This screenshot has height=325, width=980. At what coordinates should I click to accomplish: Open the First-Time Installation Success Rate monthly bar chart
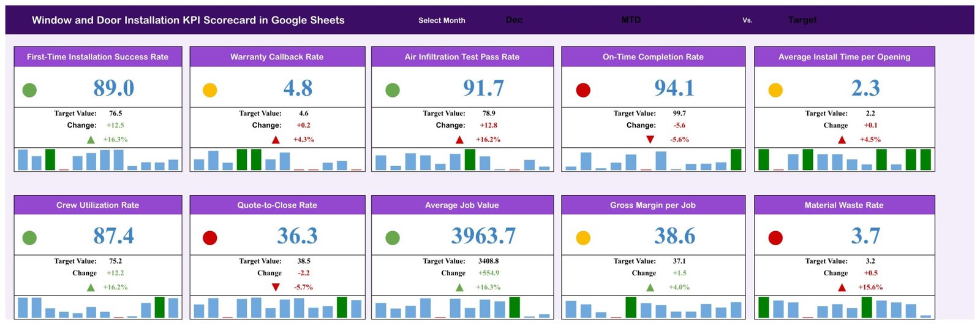[x=98, y=159]
